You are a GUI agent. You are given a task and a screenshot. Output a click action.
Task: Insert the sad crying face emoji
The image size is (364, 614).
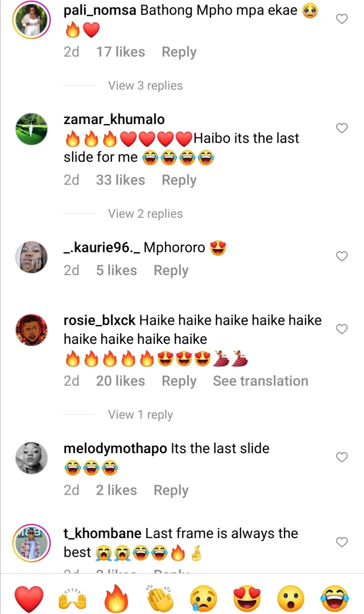[204, 599]
